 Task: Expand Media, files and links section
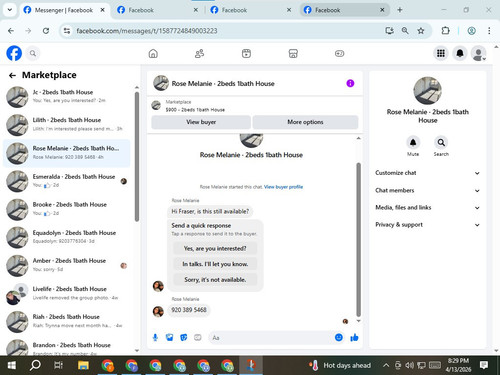click(x=428, y=208)
